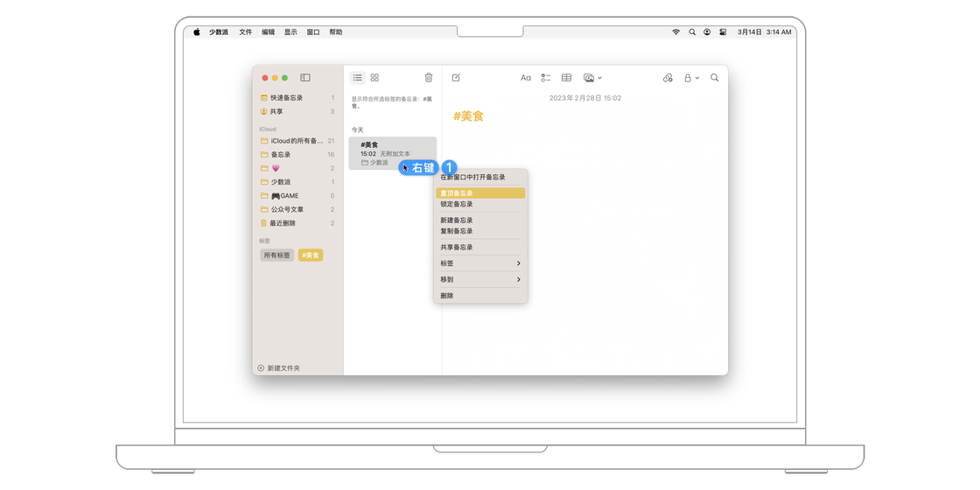
Task: Open the 编辑 menu
Action: 268,31
